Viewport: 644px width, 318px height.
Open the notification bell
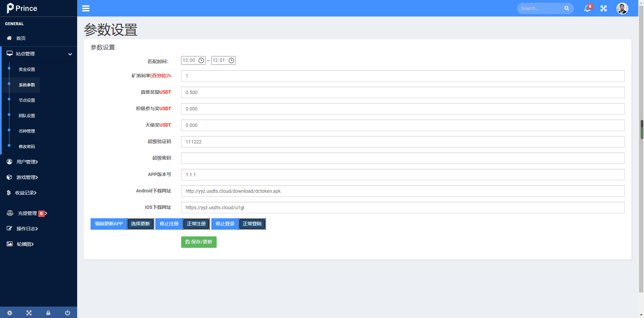pyautogui.click(x=587, y=8)
